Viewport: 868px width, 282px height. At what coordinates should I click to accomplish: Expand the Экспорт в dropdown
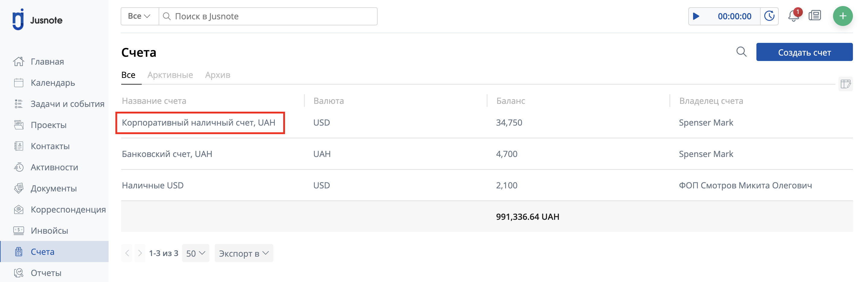[x=244, y=253]
